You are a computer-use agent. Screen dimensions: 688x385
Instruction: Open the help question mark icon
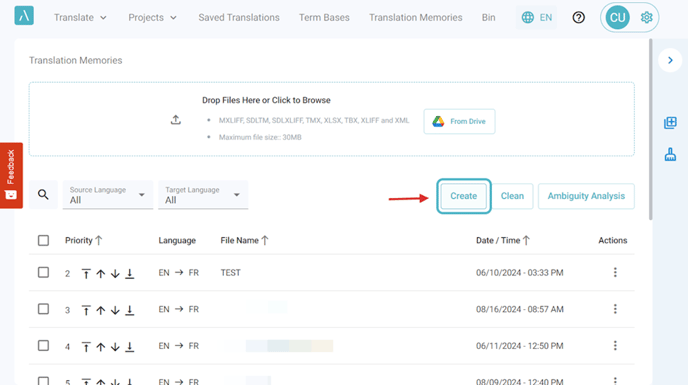(578, 18)
